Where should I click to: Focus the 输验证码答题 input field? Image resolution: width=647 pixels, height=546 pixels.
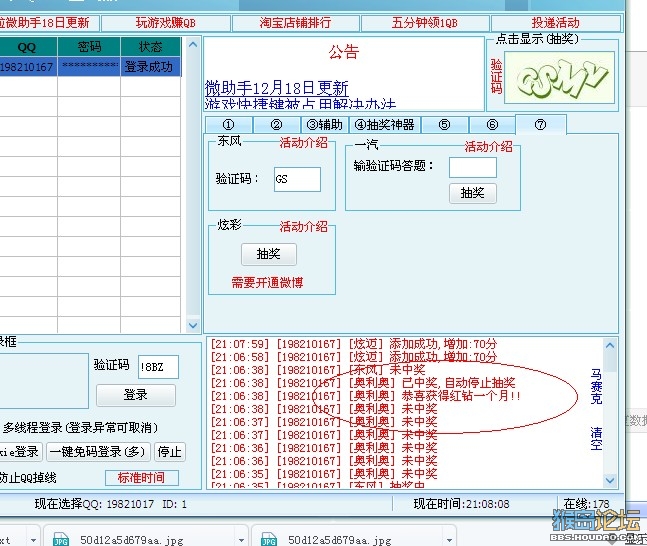tap(473, 168)
